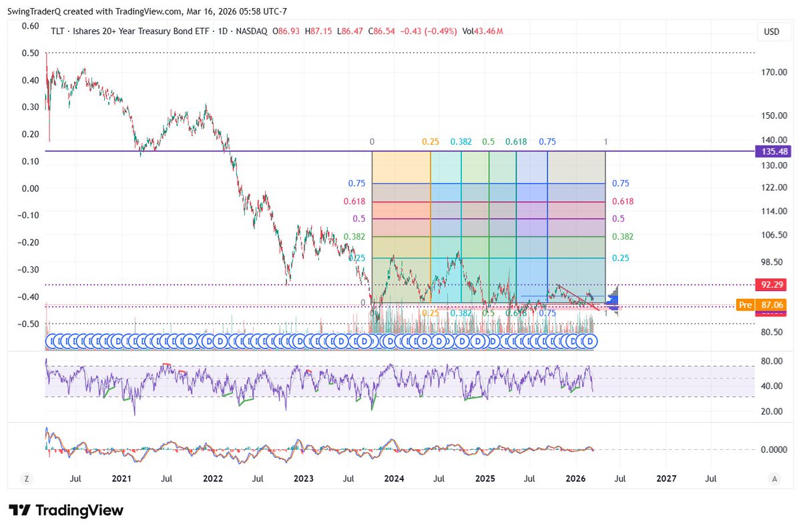
Task: Click the Vol 43.46M volume value in legend
Action: [x=484, y=31]
